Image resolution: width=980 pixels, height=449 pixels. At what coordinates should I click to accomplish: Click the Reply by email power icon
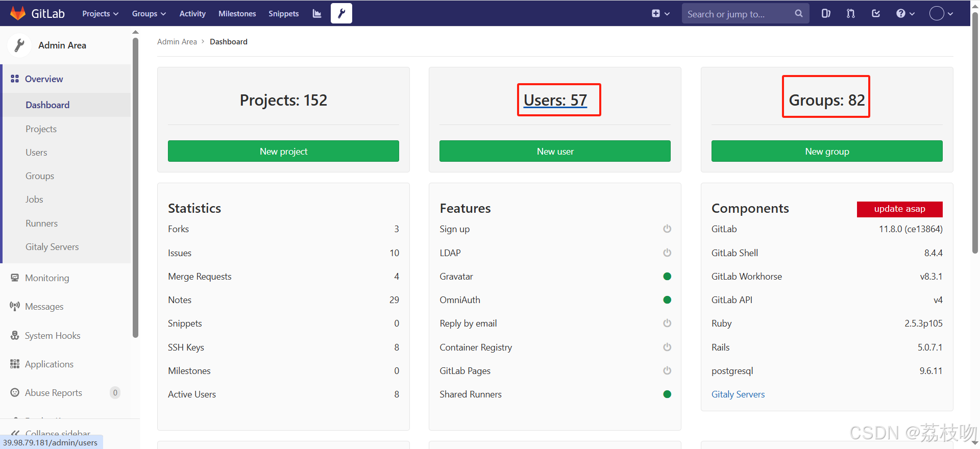tap(667, 323)
